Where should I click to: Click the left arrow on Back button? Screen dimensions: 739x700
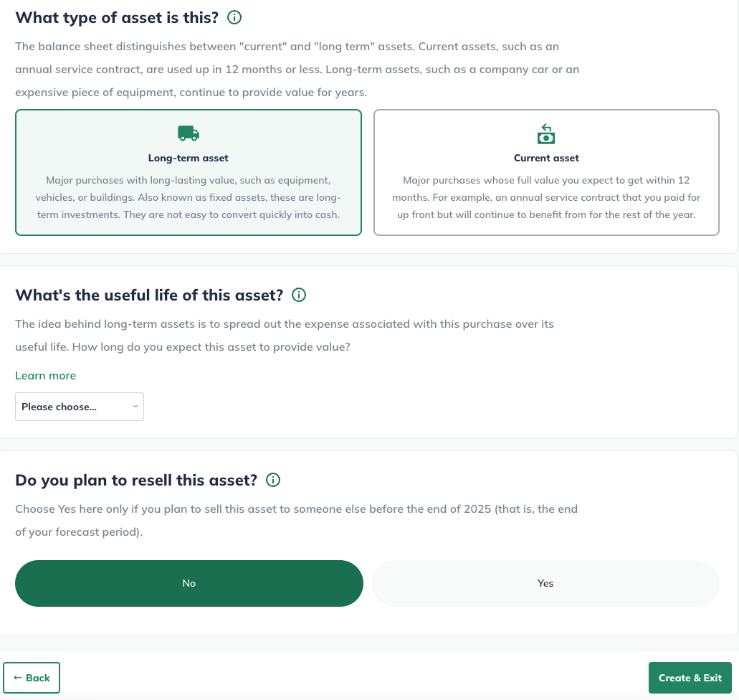coord(18,678)
